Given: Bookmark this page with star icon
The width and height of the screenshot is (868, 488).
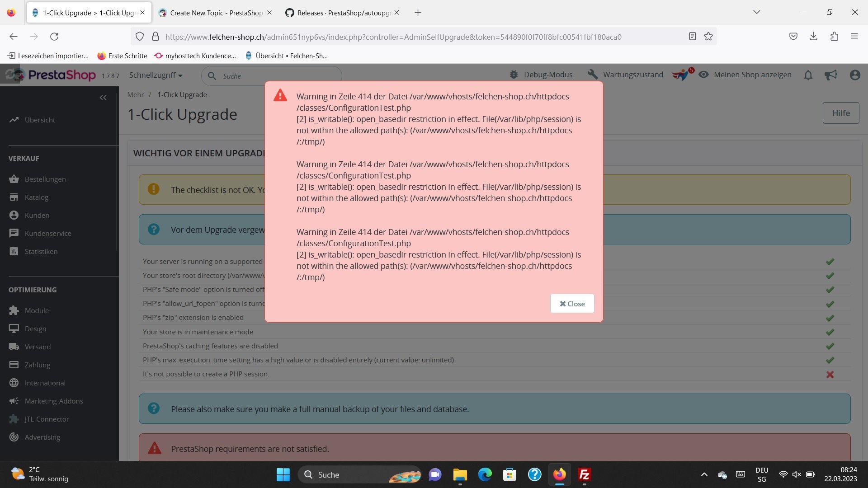Looking at the screenshot, I should pos(708,37).
